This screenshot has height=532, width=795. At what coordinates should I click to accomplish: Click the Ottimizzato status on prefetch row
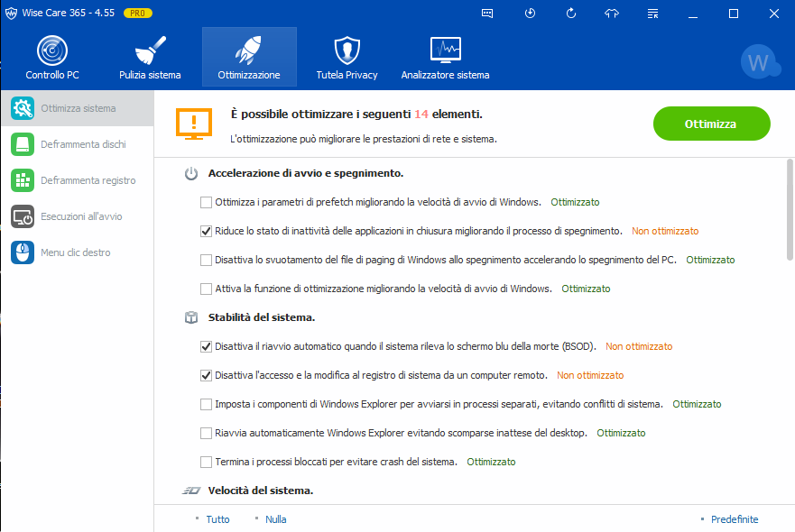tap(575, 202)
